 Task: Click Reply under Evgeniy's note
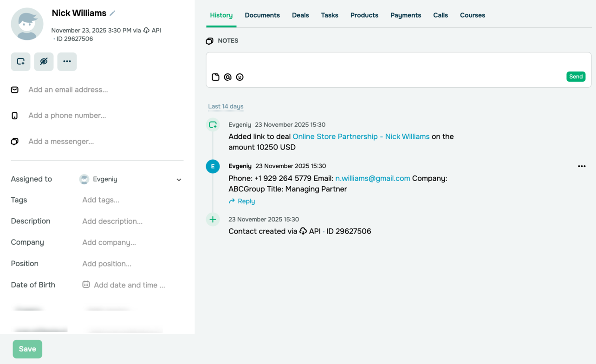click(242, 201)
